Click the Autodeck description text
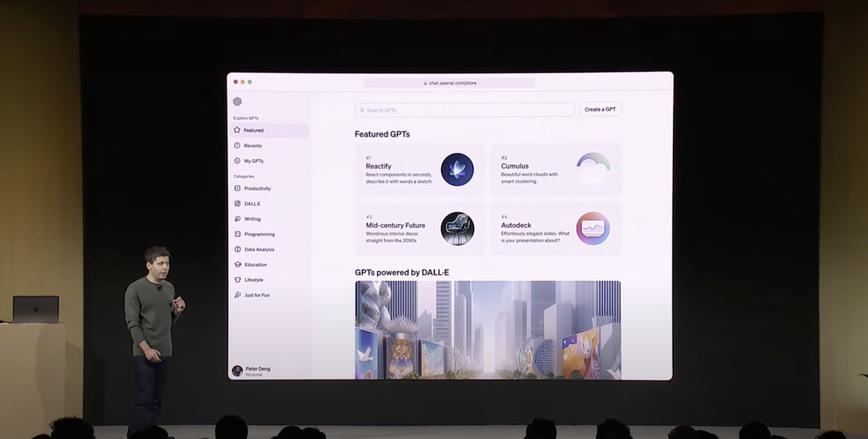868x439 pixels. click(535, 237)
